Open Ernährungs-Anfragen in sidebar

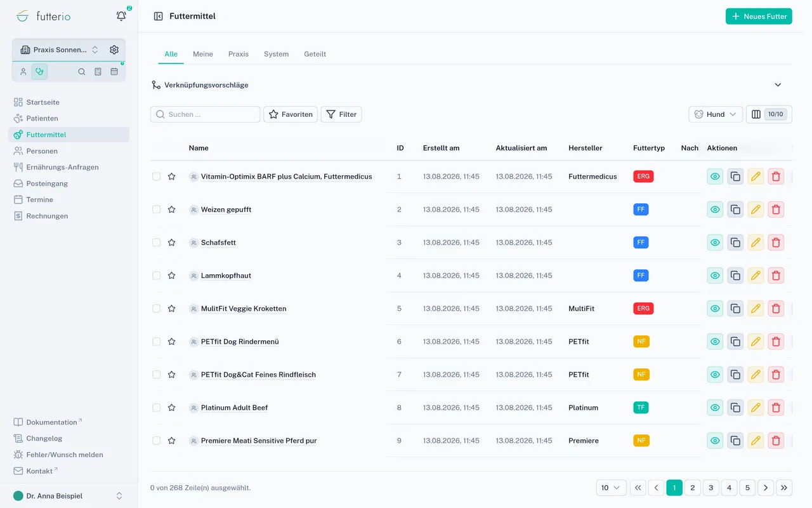tap(62, 167)
